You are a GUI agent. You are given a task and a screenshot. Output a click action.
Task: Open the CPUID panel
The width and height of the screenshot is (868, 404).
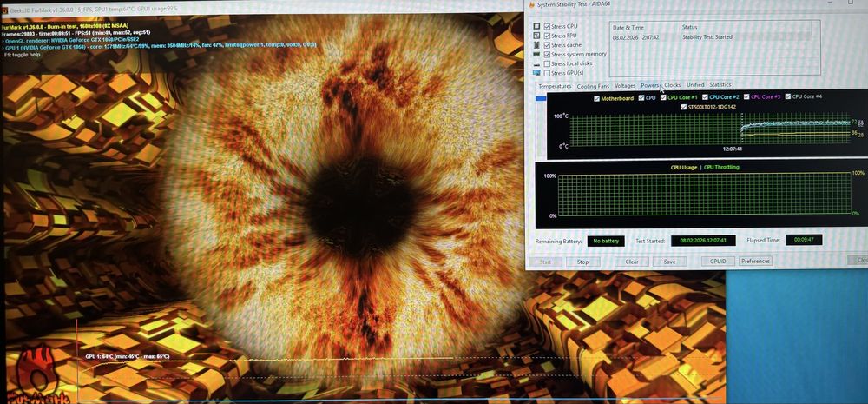pos(718,261)
